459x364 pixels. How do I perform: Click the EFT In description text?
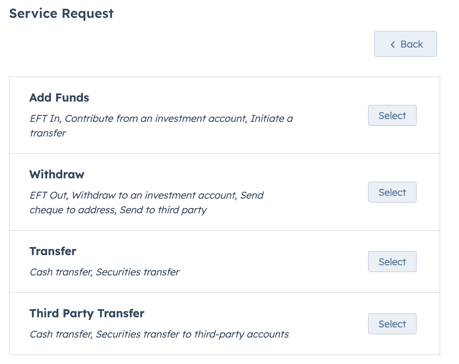pyautogui.click(x=161, y=126)
